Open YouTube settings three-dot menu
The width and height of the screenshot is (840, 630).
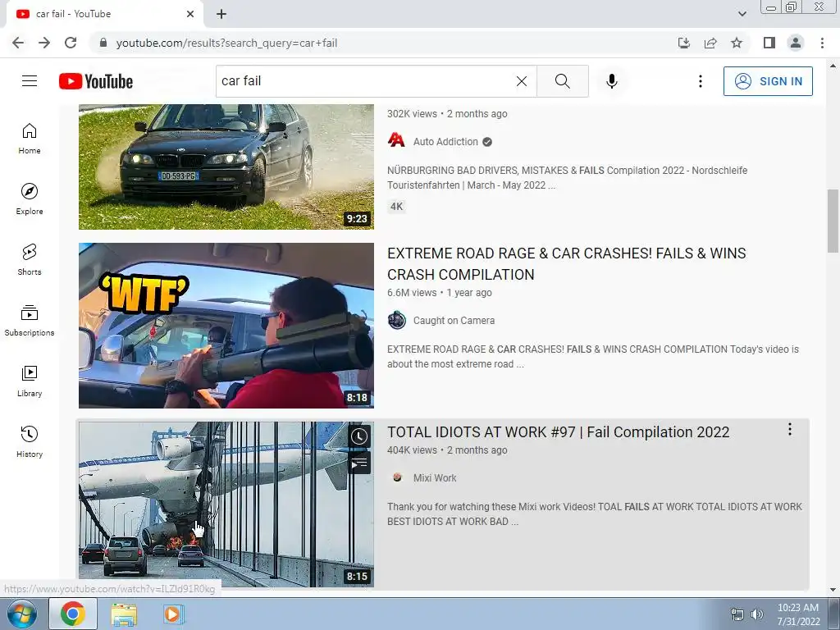(701, 81)
